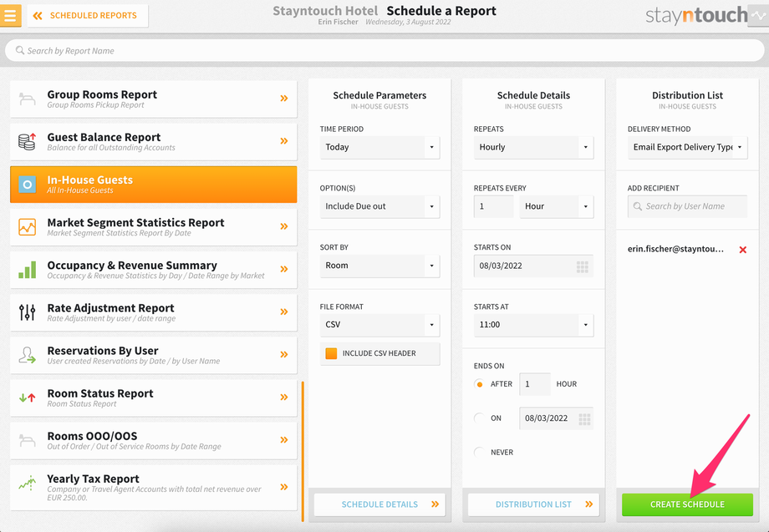Image resolution: width=769 pixels, height=532 pixels.
Task: Expand Yearly Tax Report chevron
Action: (284, 486)
